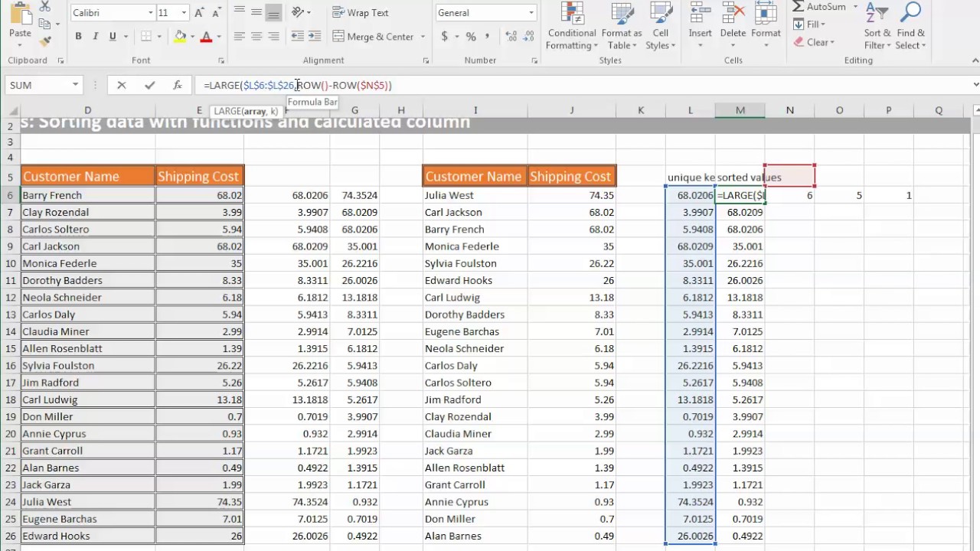Screen dimensions: 980x551
Task: Apply red font color A
Action: point(205,37)
